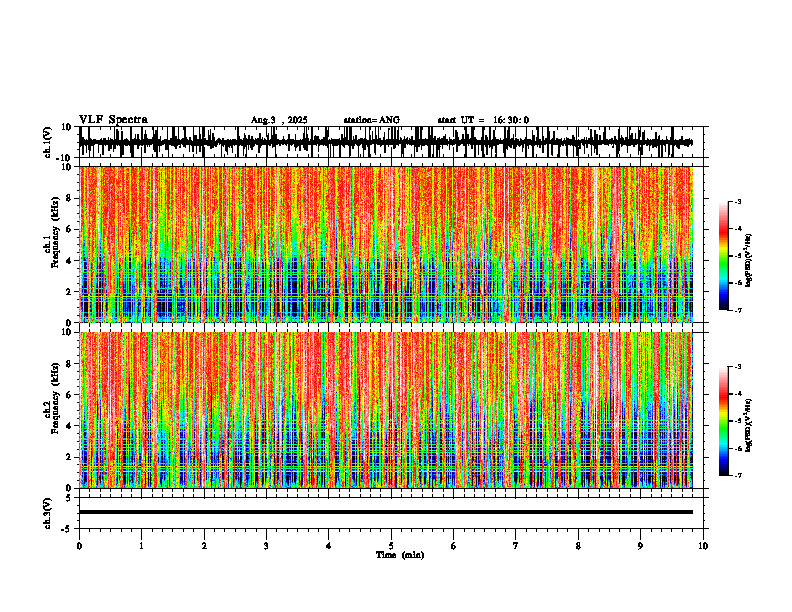792x612 pixels.
Task: Click the ch.1 voltage waveform trace panel
Action: pyautogui.click(x=393, y=142)
